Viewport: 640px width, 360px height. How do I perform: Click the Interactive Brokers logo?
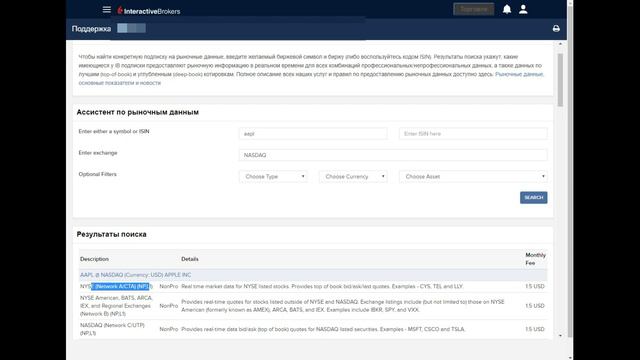[149, 11]
